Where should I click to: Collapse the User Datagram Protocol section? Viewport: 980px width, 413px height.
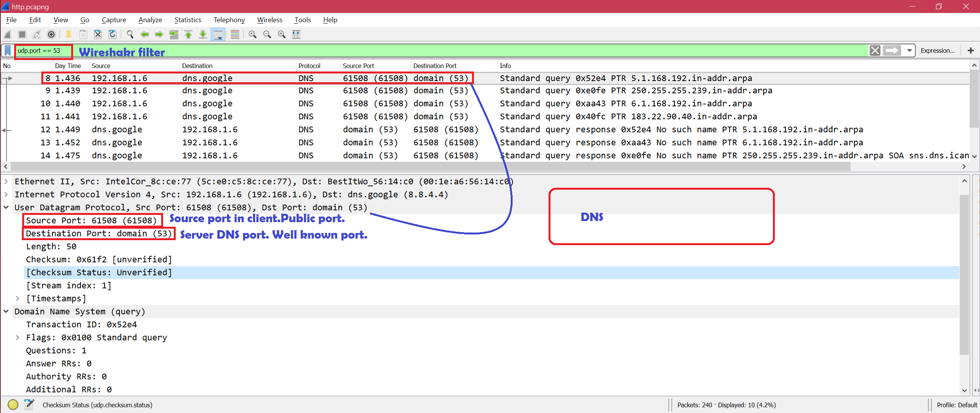pyautogui.click(x=6, y=208)
